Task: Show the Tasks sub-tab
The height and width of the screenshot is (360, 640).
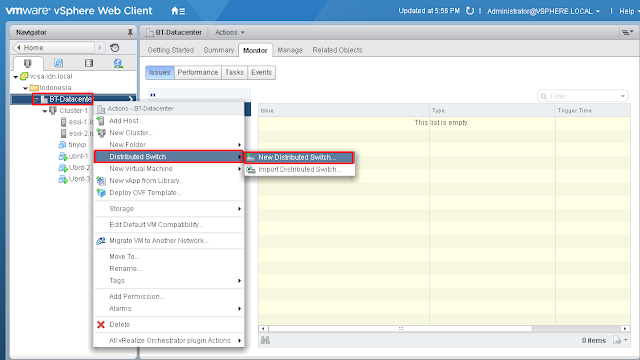Action: click(234, 72)
